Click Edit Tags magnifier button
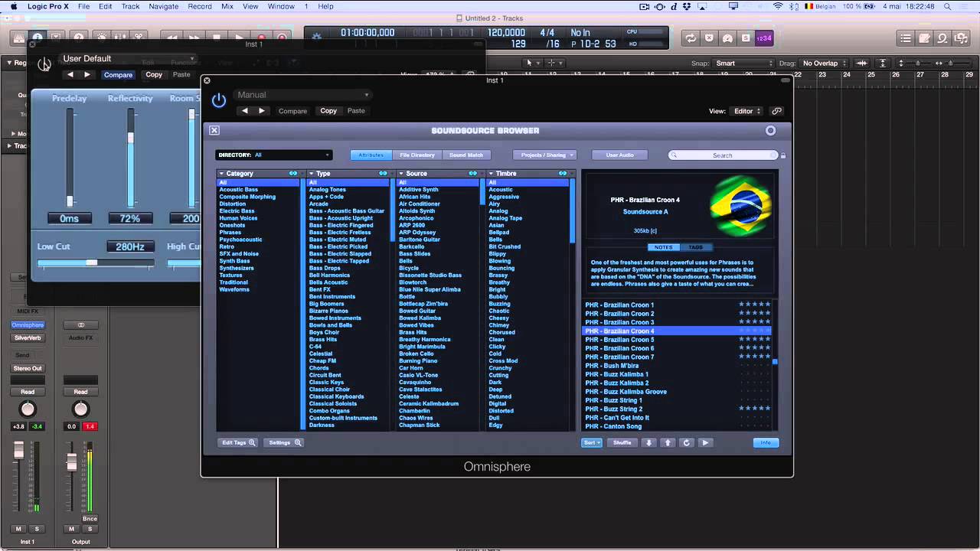Screen dimensions: 980x551 [238, 442]
